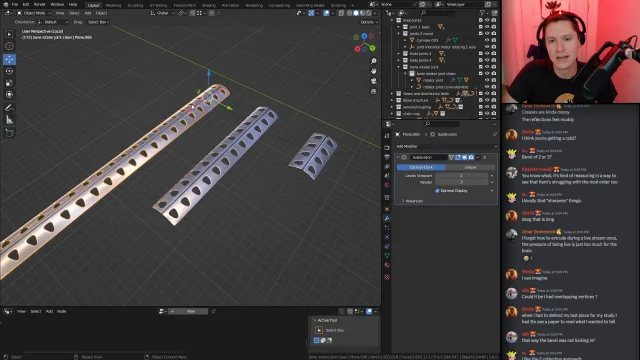Open the Tool properties tab
The height and width of the screenshot is (360, 640).
coord(387,136)
